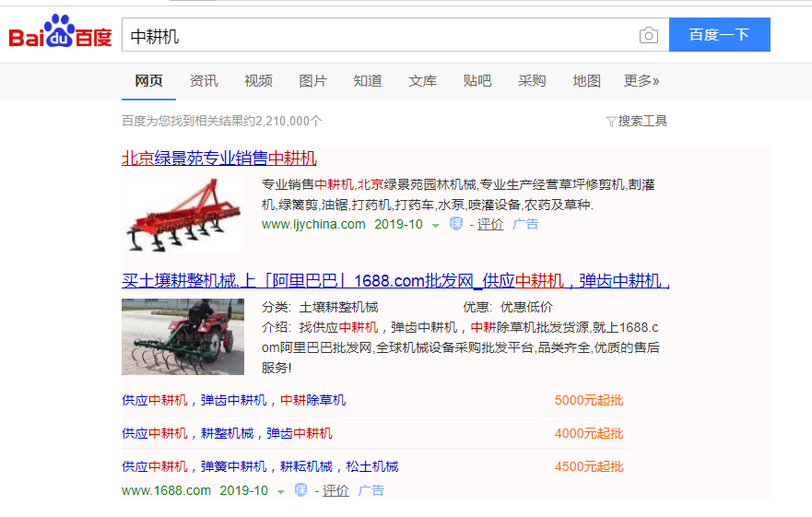812x517 pixels.
Task: Open camera image search icon
Action: [649, 36]
